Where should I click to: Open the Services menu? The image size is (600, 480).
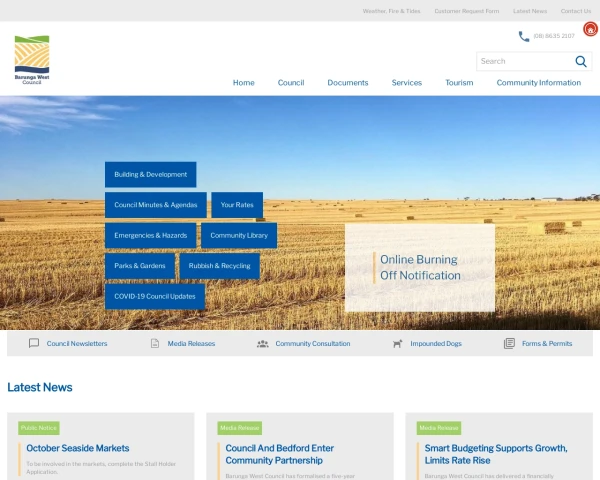click(x=407, y=83)
